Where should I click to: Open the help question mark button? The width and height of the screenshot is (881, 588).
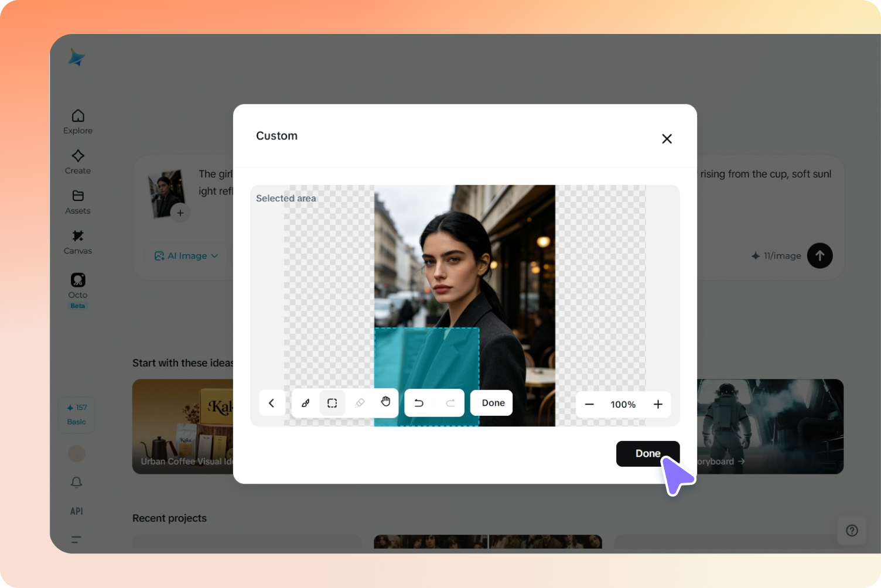[852, 531]
